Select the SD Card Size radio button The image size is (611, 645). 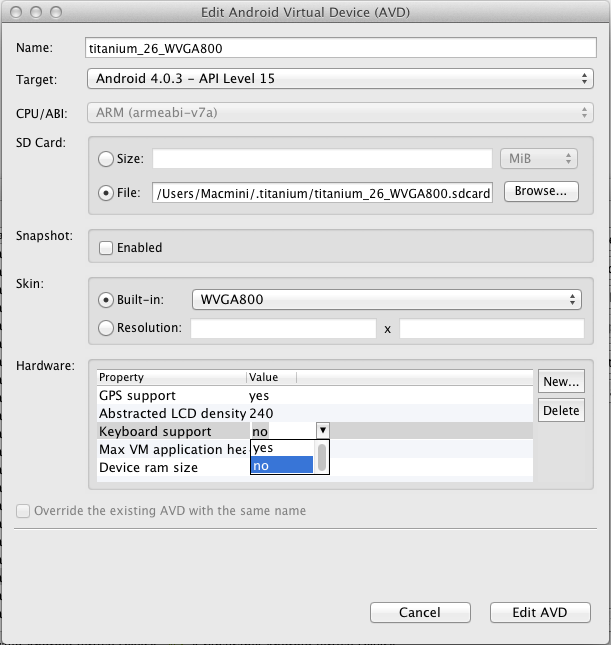click(106, 159)
